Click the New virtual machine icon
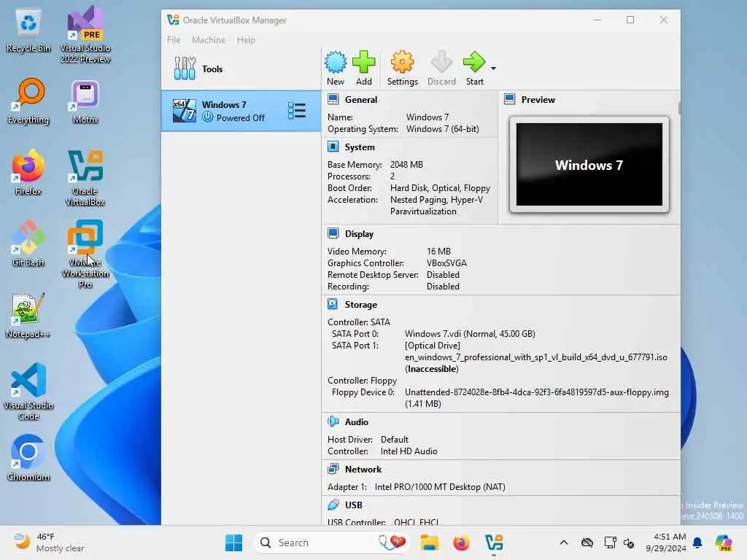Viewport: 747px width, 560px height. [336, 62]
